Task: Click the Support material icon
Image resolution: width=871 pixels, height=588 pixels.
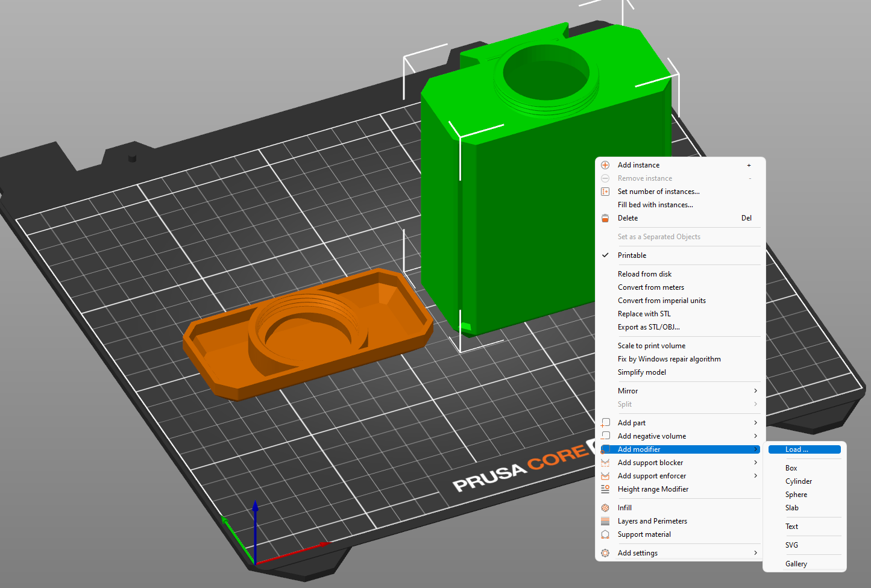Action: pyautogui.click(x=605, y=534)
